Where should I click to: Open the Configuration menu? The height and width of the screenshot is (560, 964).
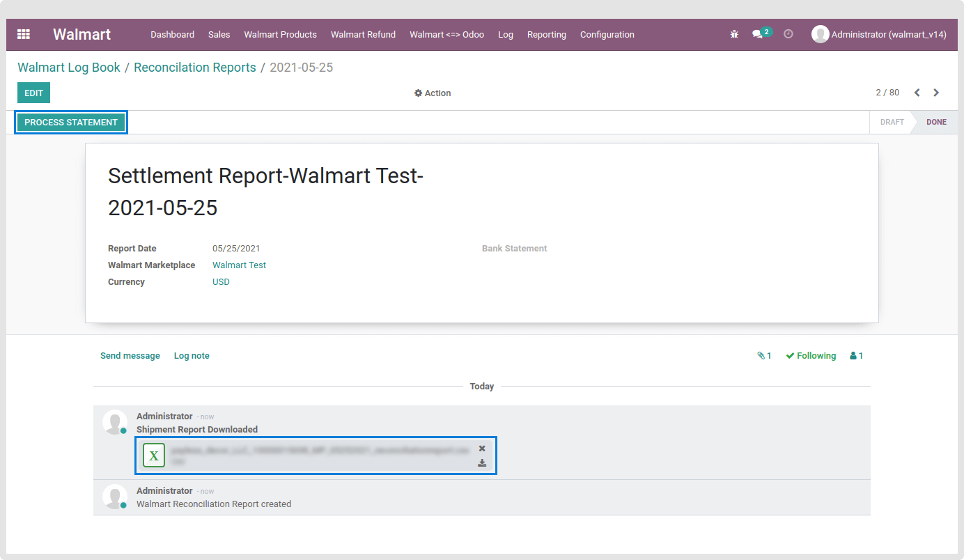pyautogui.click(x=607, y=34)
